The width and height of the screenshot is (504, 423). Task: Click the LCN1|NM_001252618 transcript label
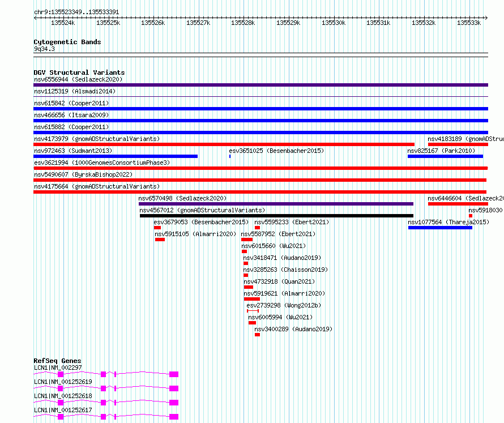click(63, 396)
